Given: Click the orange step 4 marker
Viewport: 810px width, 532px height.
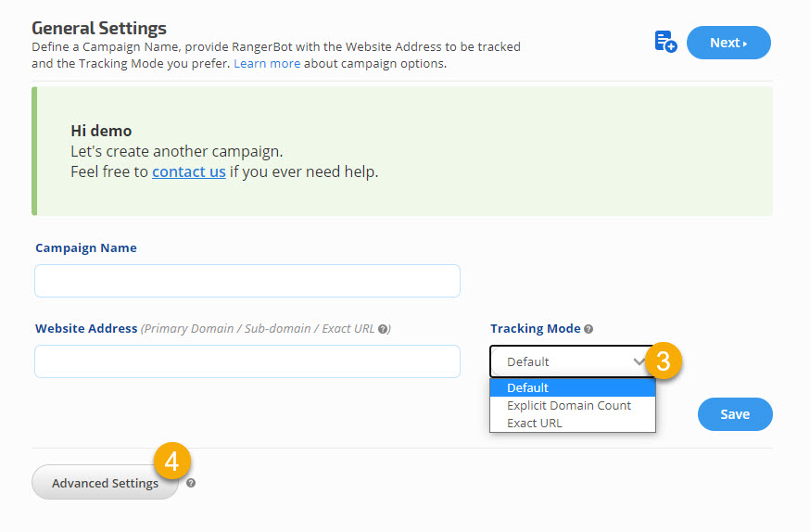Looking at the screenshot, I should tap(172, 460).
